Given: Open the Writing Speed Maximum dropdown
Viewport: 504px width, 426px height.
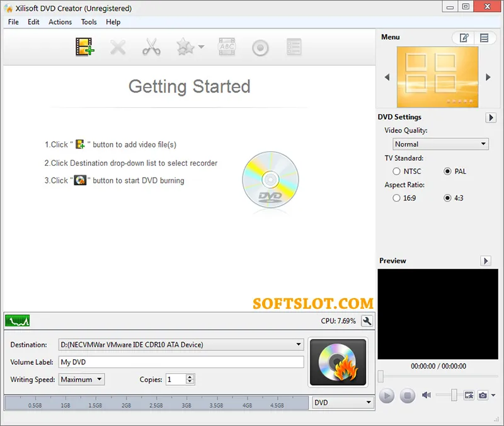Looking at the screenshot, I should pyautogui.click(x=82, y=379).
